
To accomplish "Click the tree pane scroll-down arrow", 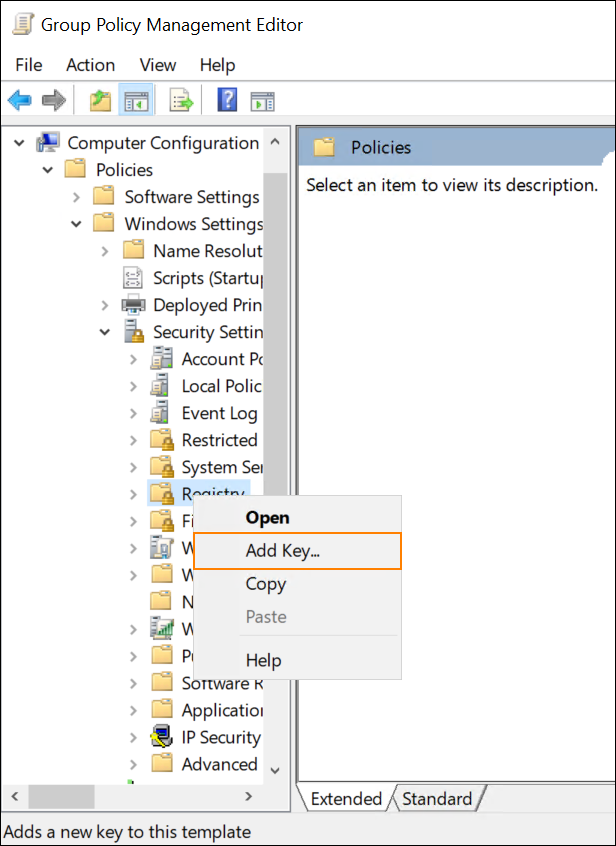I will tap(276, 771).
